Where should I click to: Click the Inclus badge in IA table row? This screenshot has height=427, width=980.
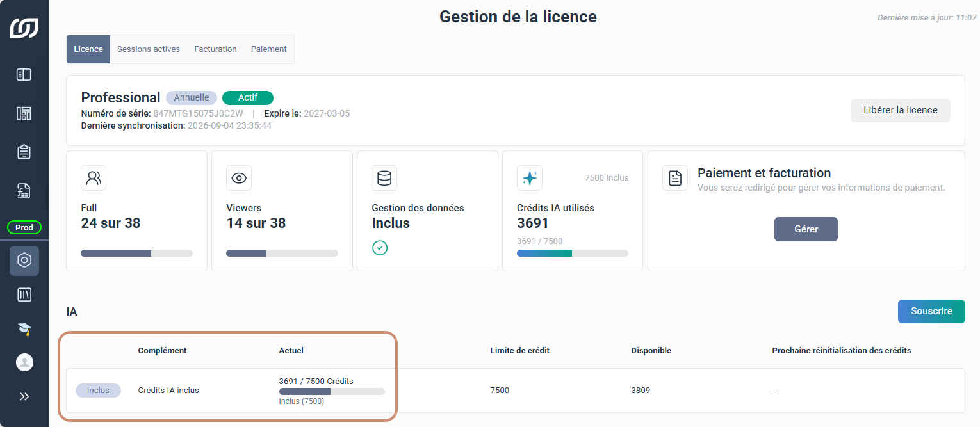[98, 391]
